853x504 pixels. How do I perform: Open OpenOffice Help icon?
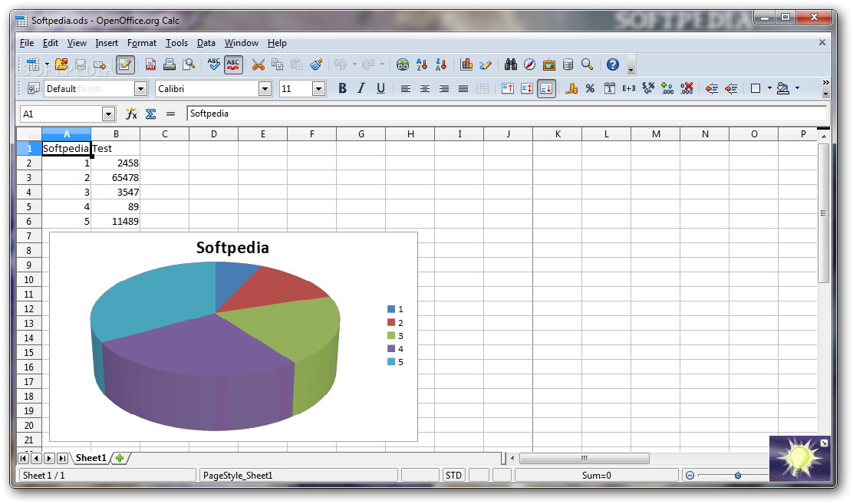[613, 64]
